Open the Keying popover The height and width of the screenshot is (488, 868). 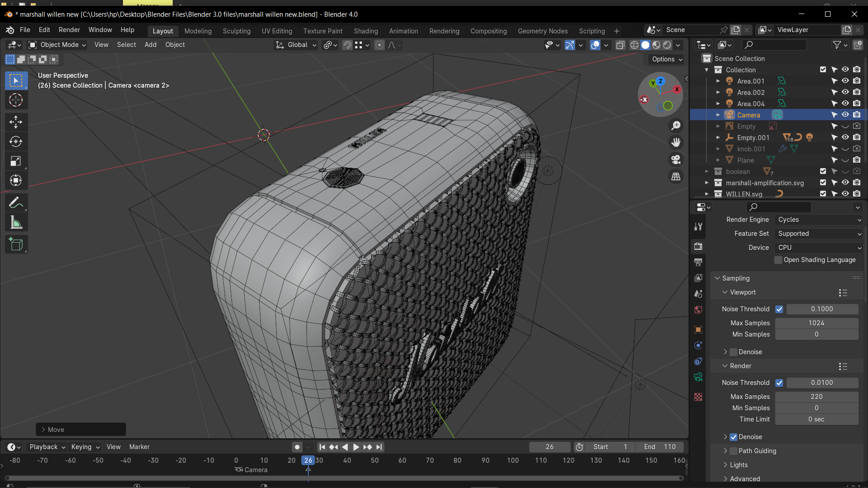(x=85, y=447)
